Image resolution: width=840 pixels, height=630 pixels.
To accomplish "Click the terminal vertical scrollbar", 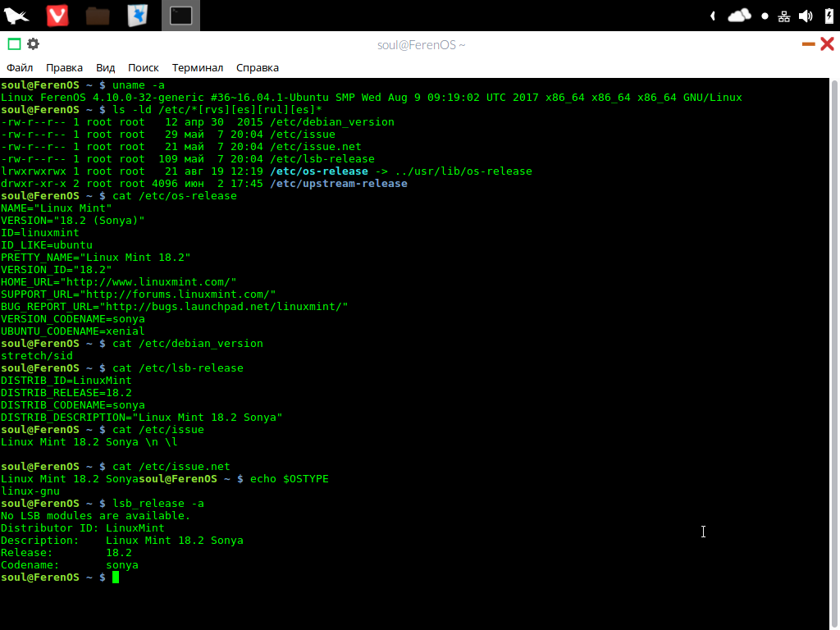I will pos(834,354).
